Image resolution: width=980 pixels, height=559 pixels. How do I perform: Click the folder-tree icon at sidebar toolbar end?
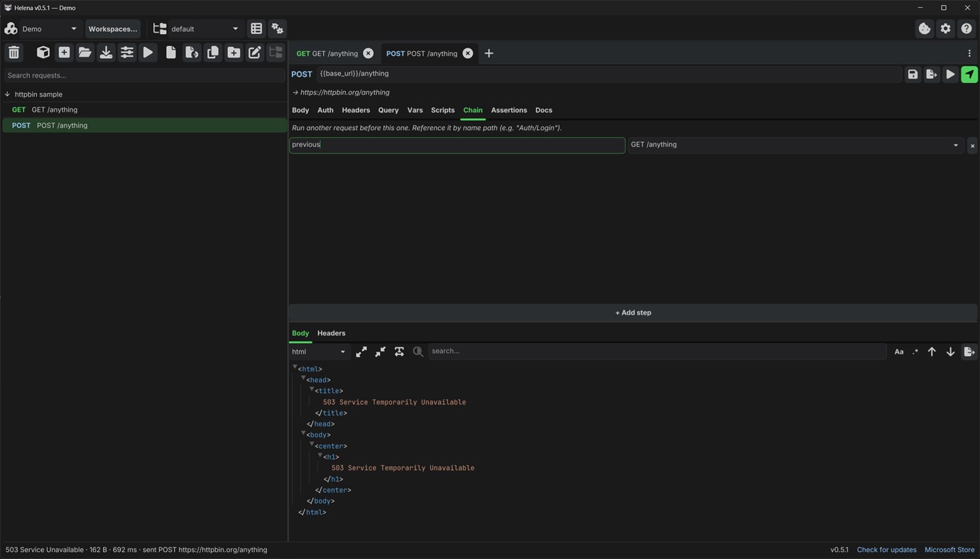(276, 53)
